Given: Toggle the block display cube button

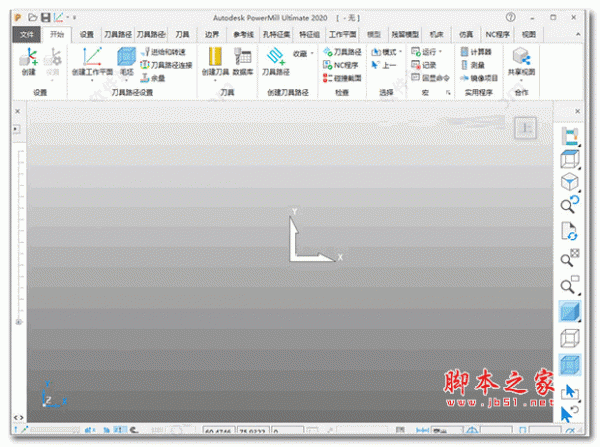Looking at the screenshot, I should coord(570,364).
